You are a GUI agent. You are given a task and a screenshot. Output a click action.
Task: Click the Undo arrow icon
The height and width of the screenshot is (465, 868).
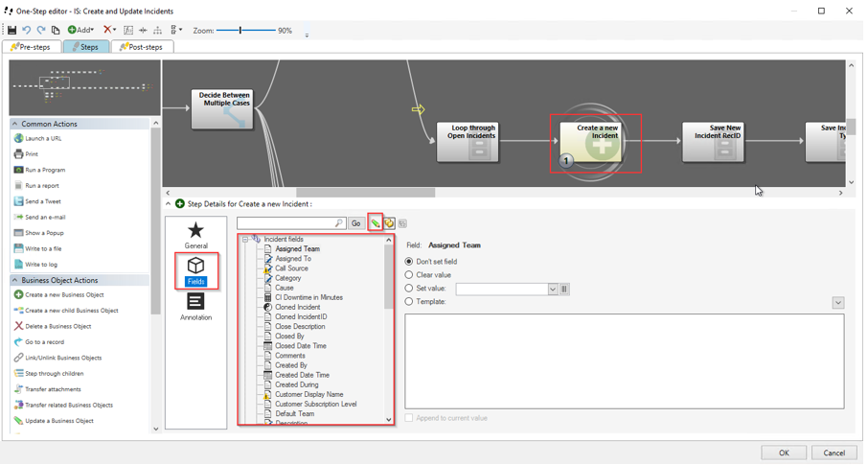(27, 31)
